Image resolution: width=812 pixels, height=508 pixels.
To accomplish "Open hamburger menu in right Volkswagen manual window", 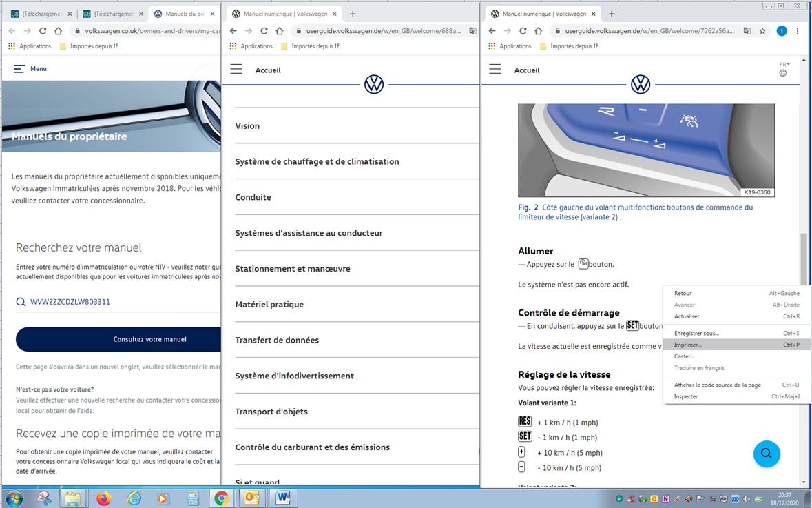I will tap(495, 69).
